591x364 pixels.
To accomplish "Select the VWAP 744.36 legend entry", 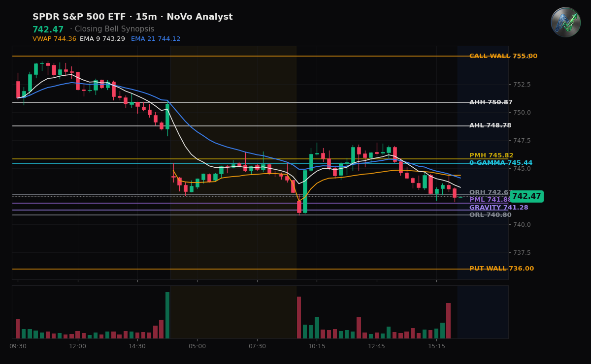I will pyautogui.click(x=54, y=39).
